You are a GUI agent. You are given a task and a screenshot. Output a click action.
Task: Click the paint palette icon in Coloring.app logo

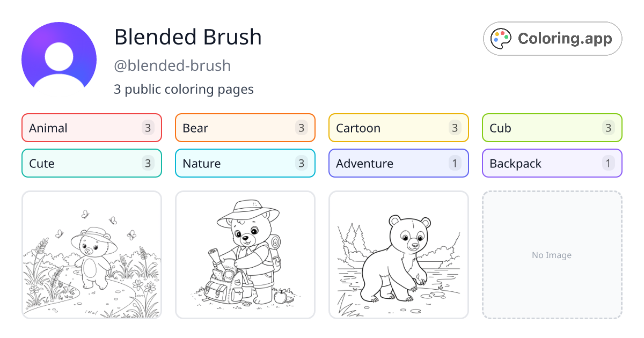(501, 38)
